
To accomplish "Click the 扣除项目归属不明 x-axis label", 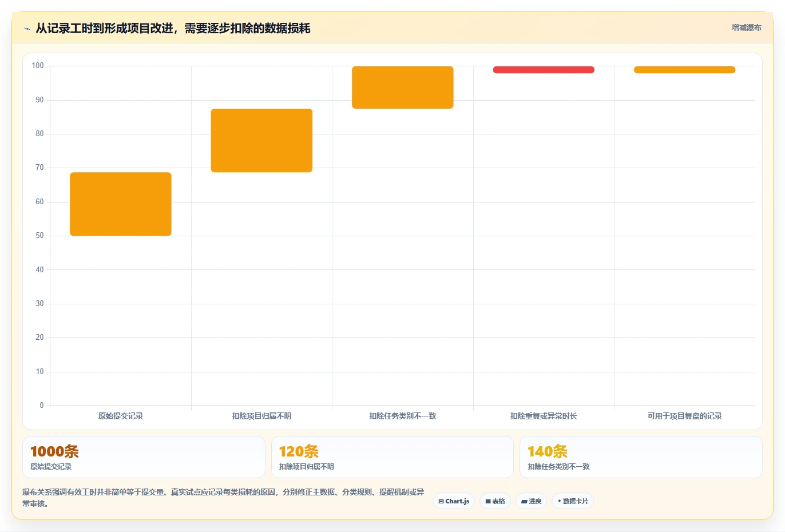I will tap(261, 416).
